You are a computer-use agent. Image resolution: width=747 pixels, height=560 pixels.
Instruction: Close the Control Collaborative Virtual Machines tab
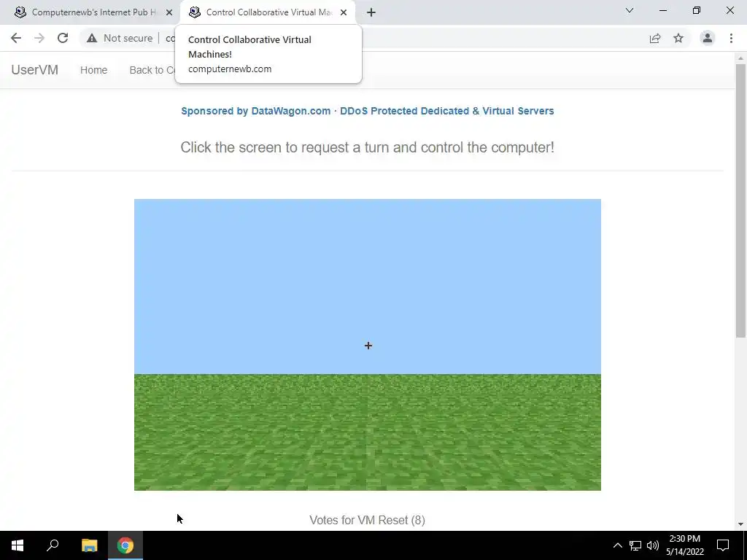344,12
